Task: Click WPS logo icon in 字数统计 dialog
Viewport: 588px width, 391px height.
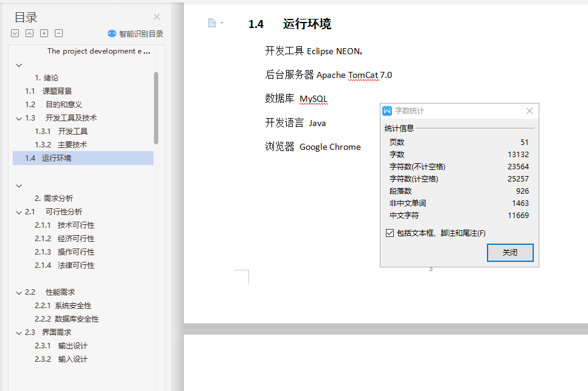Action: tap(387, 111)
